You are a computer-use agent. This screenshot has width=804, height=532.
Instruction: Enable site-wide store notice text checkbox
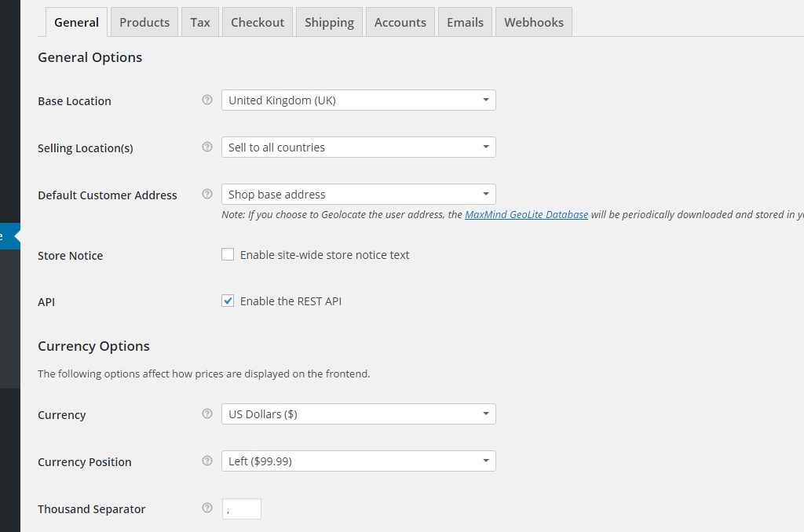click(228, 254)
